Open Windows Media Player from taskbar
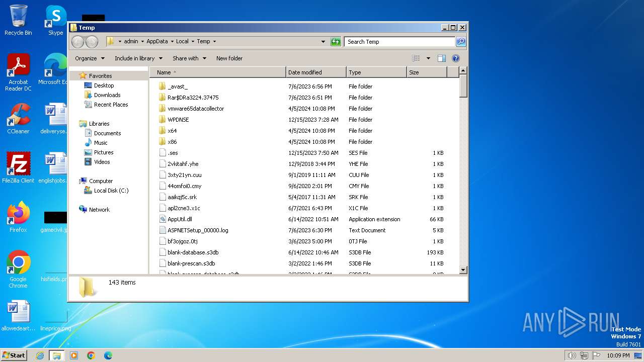 pyautogui.click(x=74, y=355)
